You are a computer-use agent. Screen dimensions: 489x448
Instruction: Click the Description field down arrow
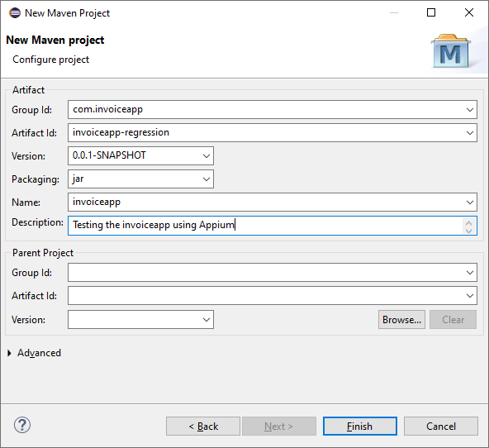(x=468, y=231)
